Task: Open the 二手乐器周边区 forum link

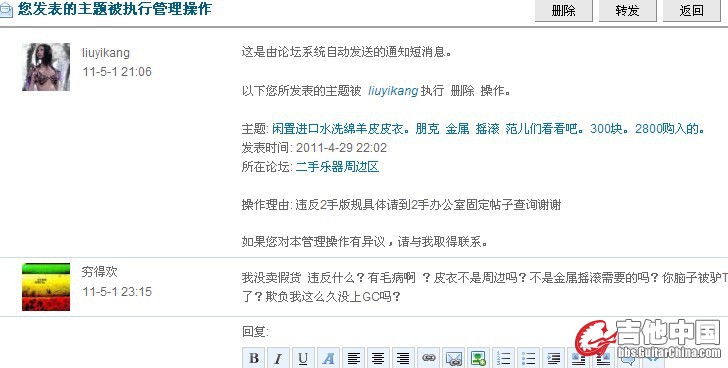Action: coord(337,167)
